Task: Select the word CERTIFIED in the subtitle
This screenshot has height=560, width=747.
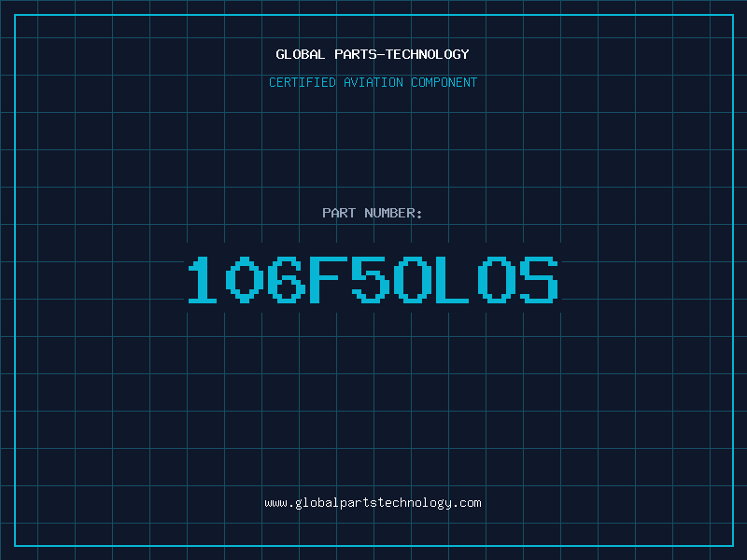Action: pos(303,82)
